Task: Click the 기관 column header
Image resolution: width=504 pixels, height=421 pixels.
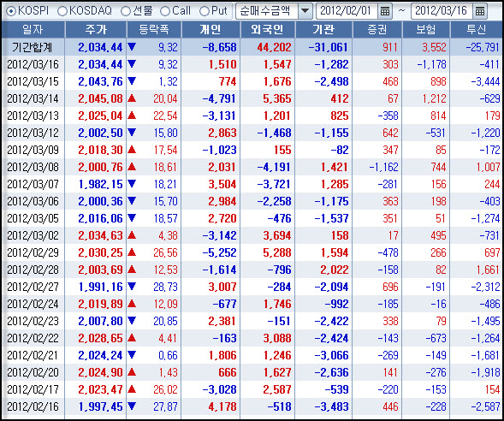Action: click(323, 30)
